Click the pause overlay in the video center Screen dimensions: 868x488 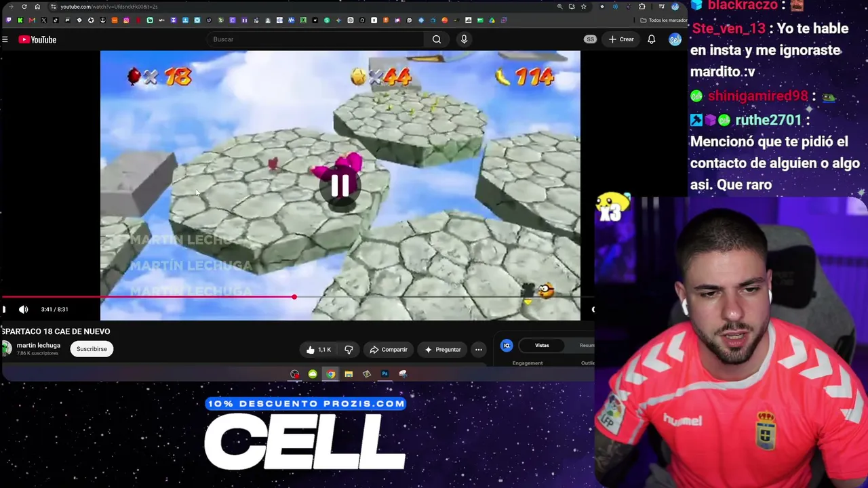tap(340, 185)
